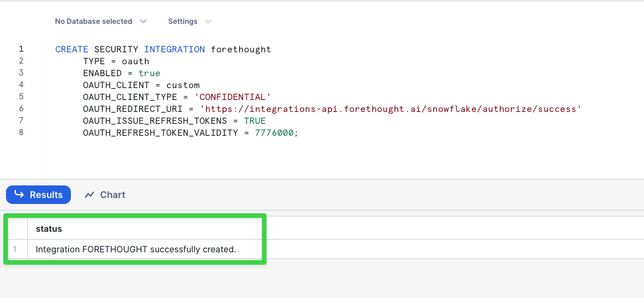Click the 'CONFIDENTIAL' client type string

233,97
